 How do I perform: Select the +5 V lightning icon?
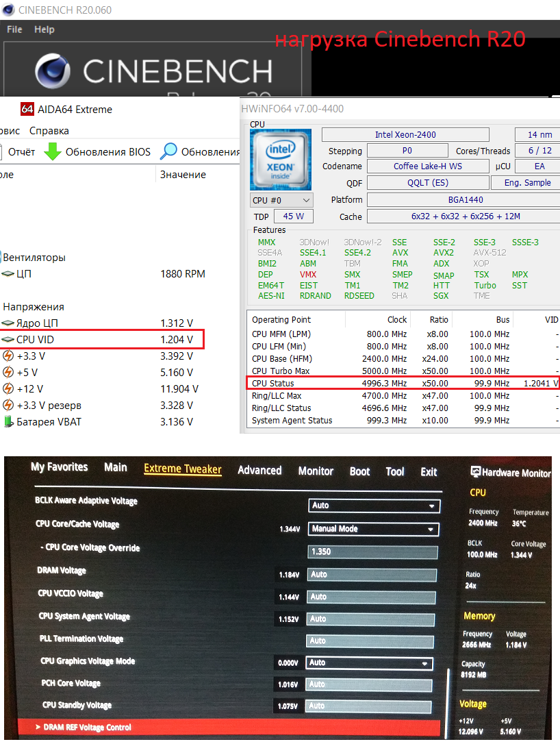tap(8, 373)
